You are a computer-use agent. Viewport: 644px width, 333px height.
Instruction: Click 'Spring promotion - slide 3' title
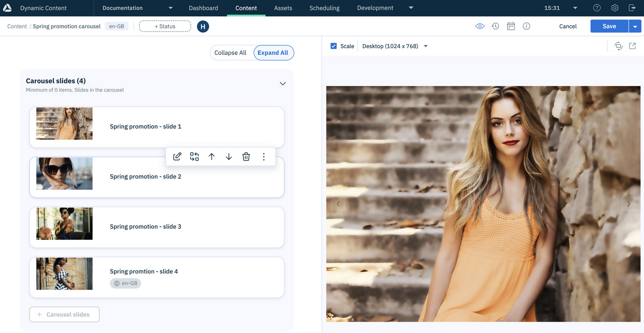click(146, 226)
